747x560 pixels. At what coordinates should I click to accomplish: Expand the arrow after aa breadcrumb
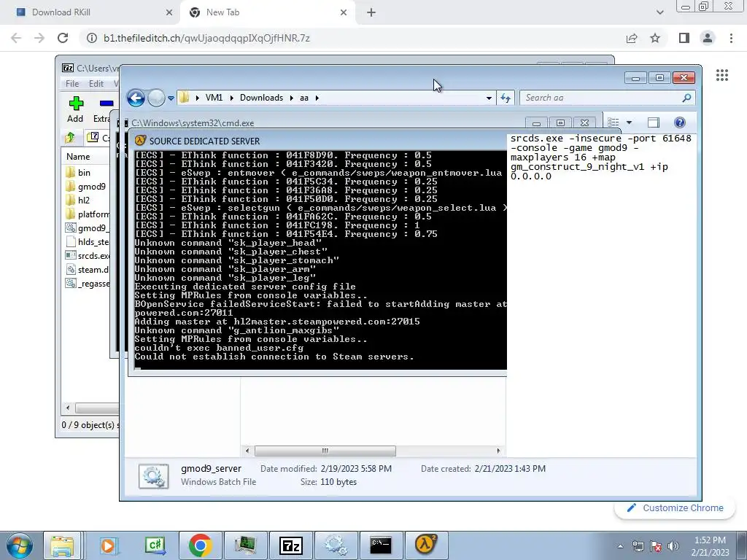click(x=317, y=98)
